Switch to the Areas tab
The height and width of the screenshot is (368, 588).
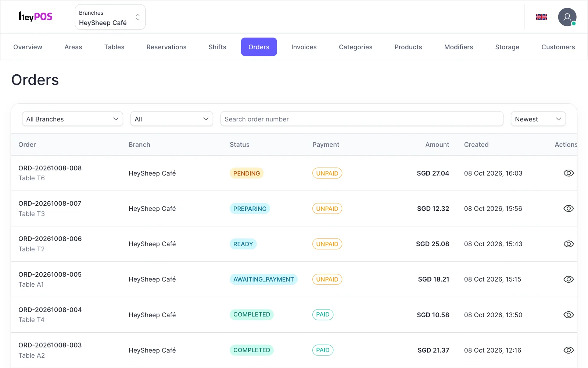pos(73,47)
